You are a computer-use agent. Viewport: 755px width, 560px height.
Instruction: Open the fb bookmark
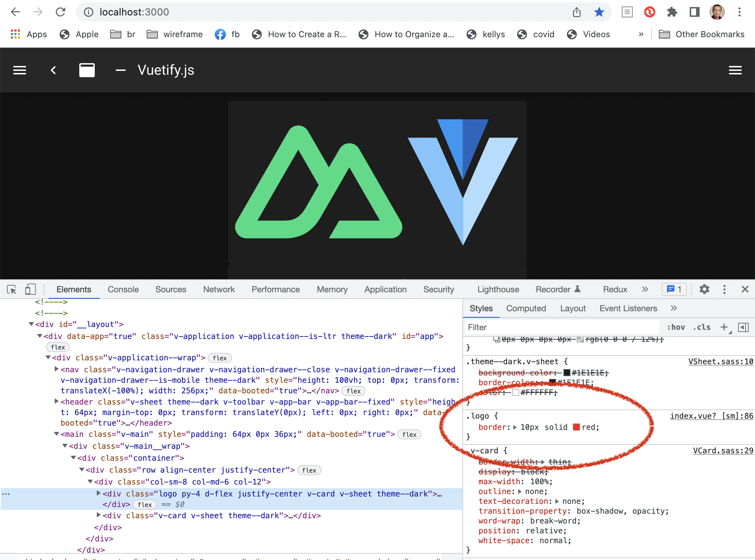227,34
